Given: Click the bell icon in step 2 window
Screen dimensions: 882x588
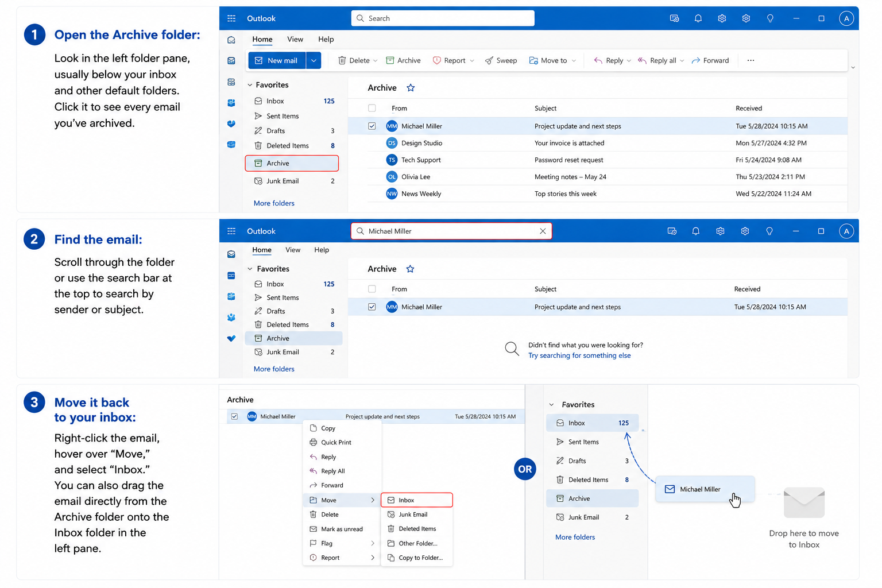Looking at the screenshot, I should tap(695, 231).
